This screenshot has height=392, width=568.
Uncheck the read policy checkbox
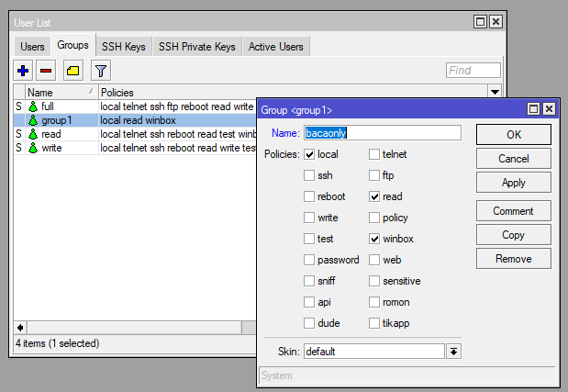point(374,196)
